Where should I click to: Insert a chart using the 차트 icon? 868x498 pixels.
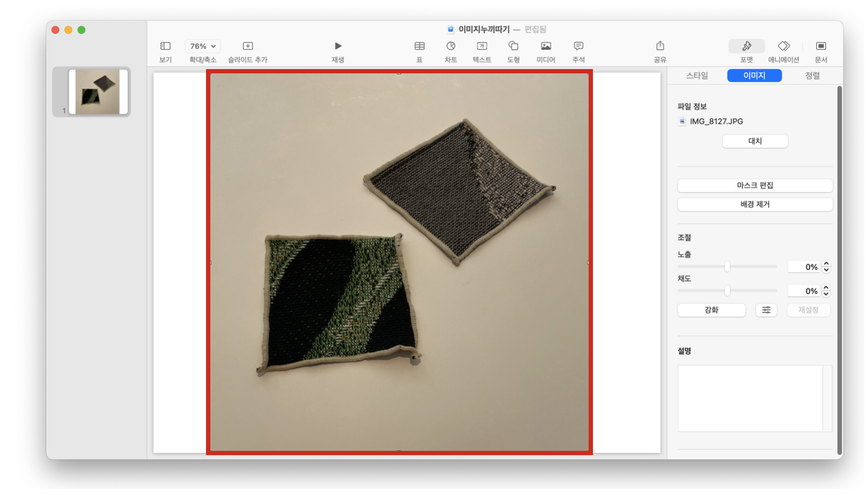click(x=451, y=46)
